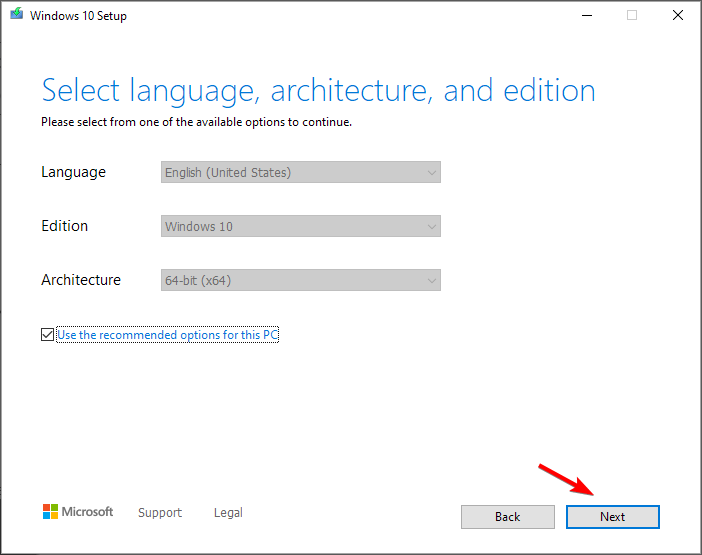702x555 pixels.
Task: Click the Windows 10 Setup title bar icon
Action: [17, 14]
